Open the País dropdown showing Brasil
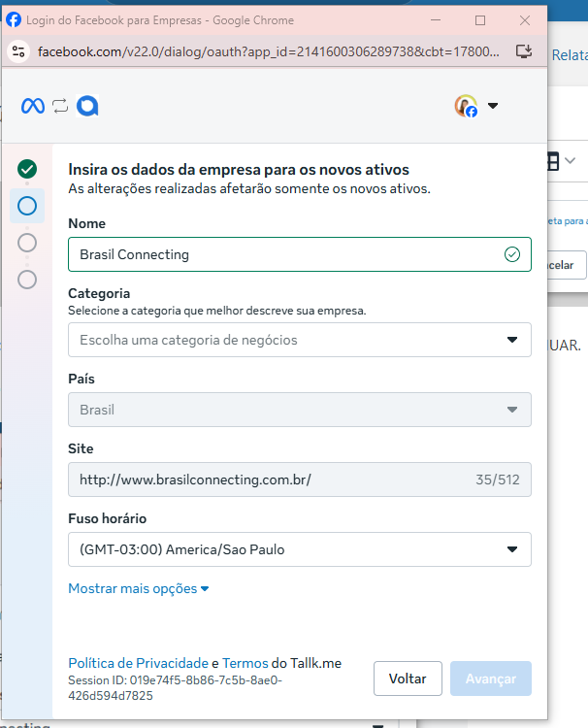Screen dimensions: 588x728 point(300,410)
